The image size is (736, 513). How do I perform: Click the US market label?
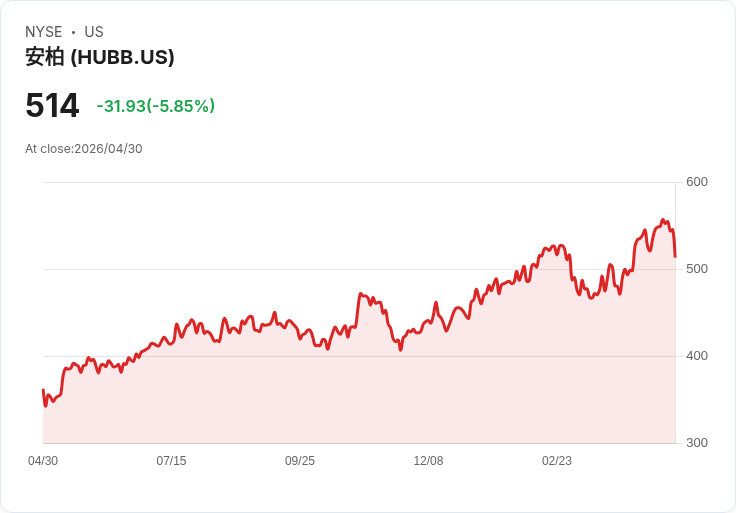94,32
